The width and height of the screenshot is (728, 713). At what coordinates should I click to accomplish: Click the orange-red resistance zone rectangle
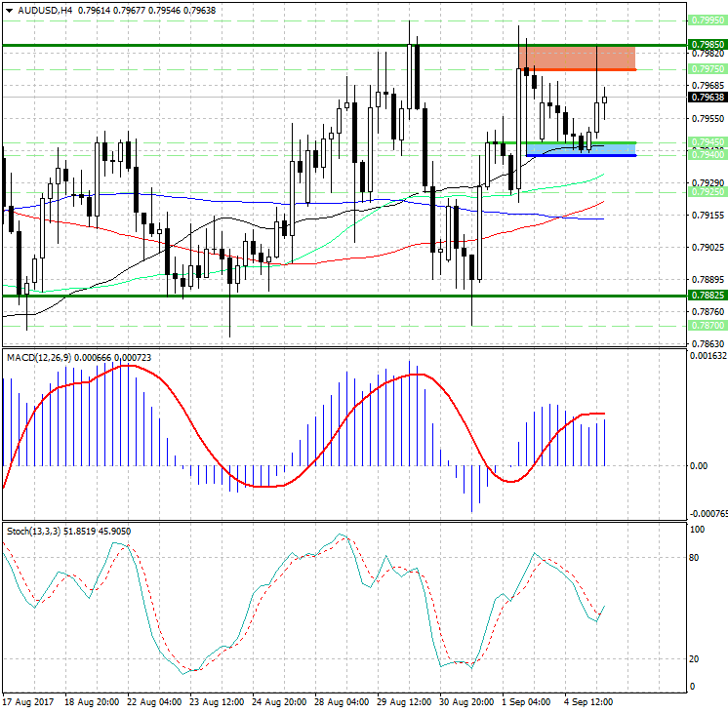tap(577, 59)
